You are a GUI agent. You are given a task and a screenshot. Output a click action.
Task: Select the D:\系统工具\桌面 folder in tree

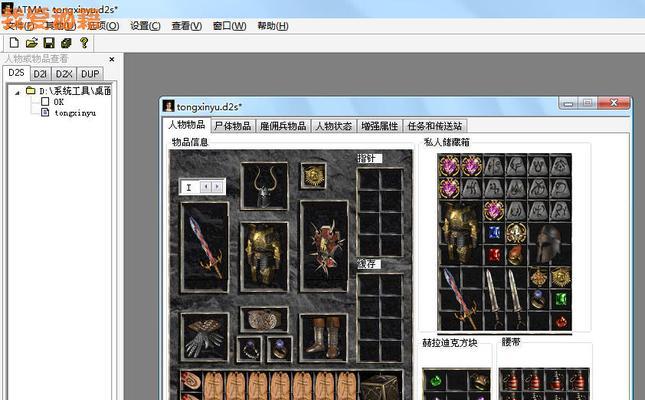(x=75, y=91)
